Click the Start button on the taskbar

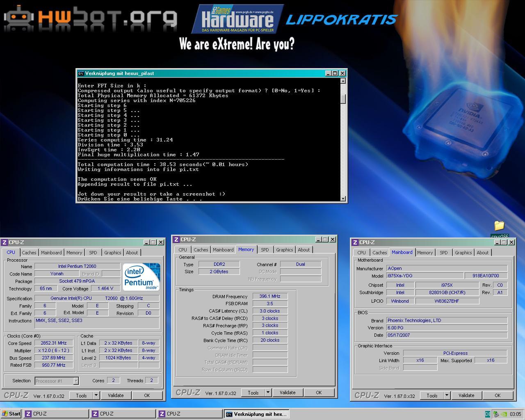pyautogui.click(x=11, y=414)
